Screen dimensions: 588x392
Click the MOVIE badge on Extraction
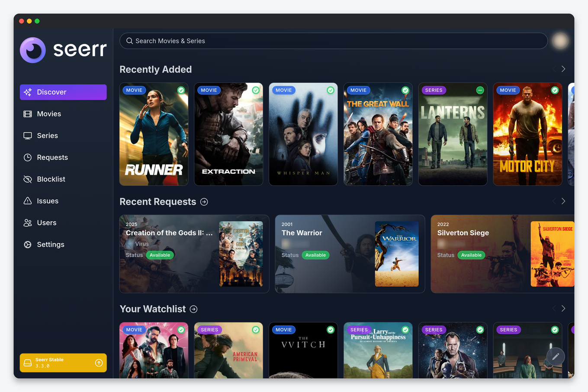[209, 90]
